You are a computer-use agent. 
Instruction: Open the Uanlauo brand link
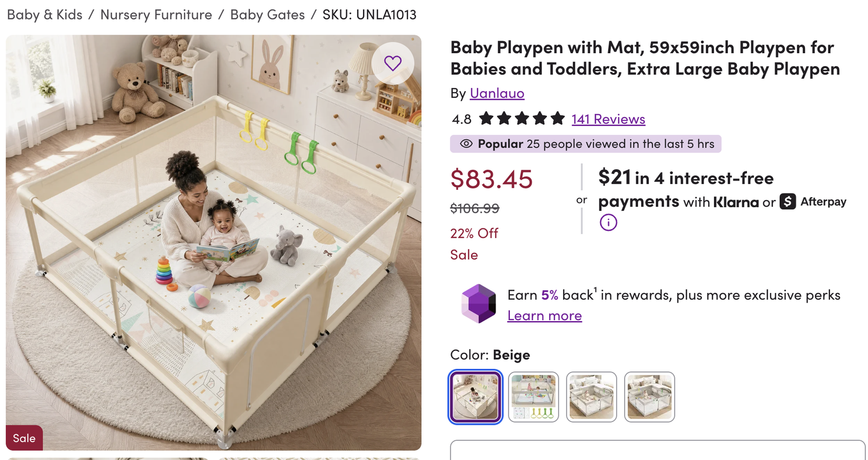point(497,93)
